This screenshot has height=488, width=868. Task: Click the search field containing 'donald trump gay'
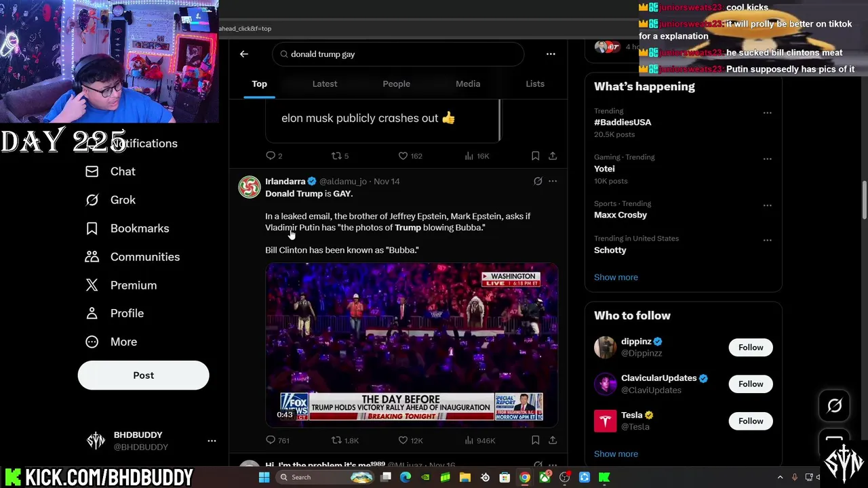tap(398, 54)
